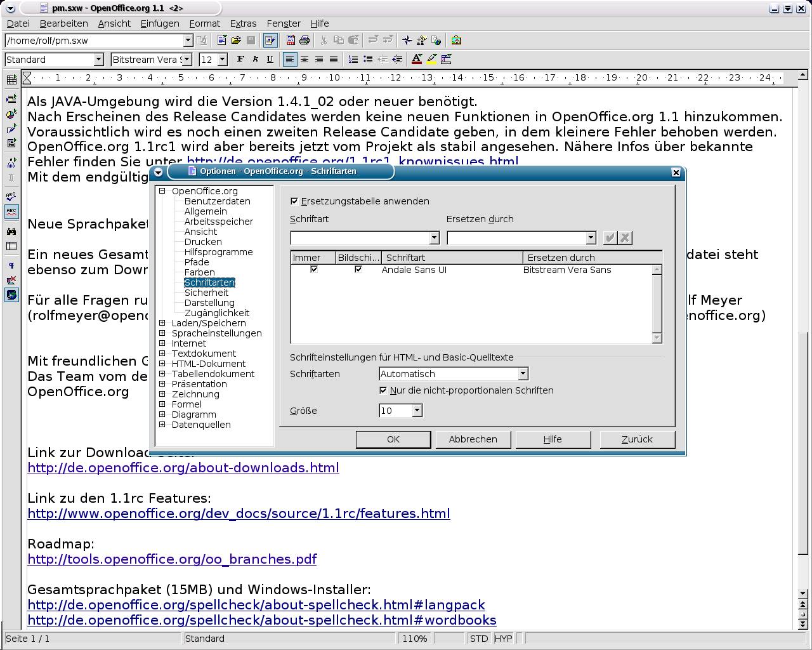Click the Print document icon
Screen dimensions: 812x650
pyautogui.click(x=304, y=40)
